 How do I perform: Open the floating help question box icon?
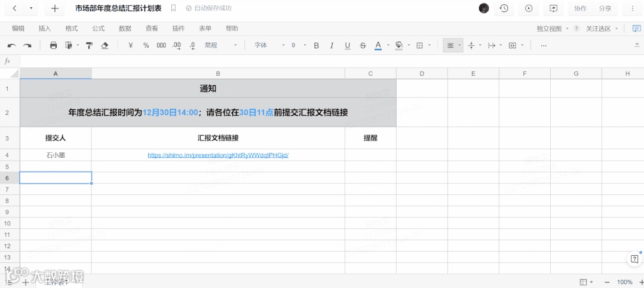point(634,259)
